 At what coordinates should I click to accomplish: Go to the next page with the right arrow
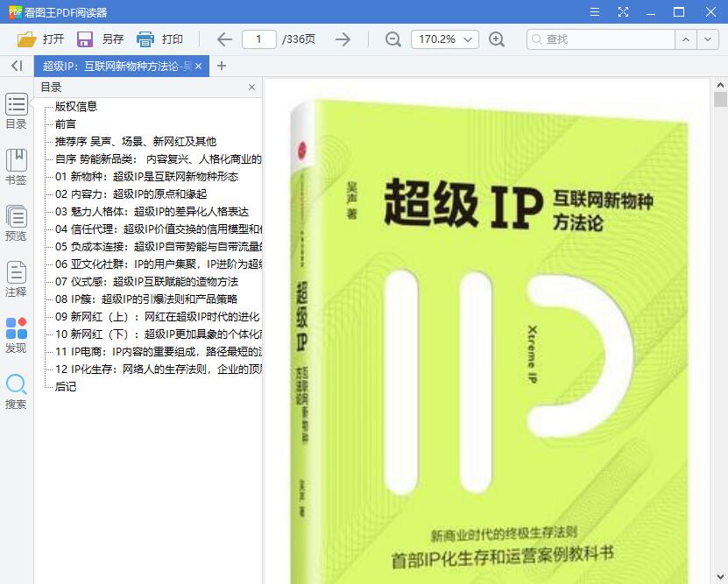click(343, 39)
